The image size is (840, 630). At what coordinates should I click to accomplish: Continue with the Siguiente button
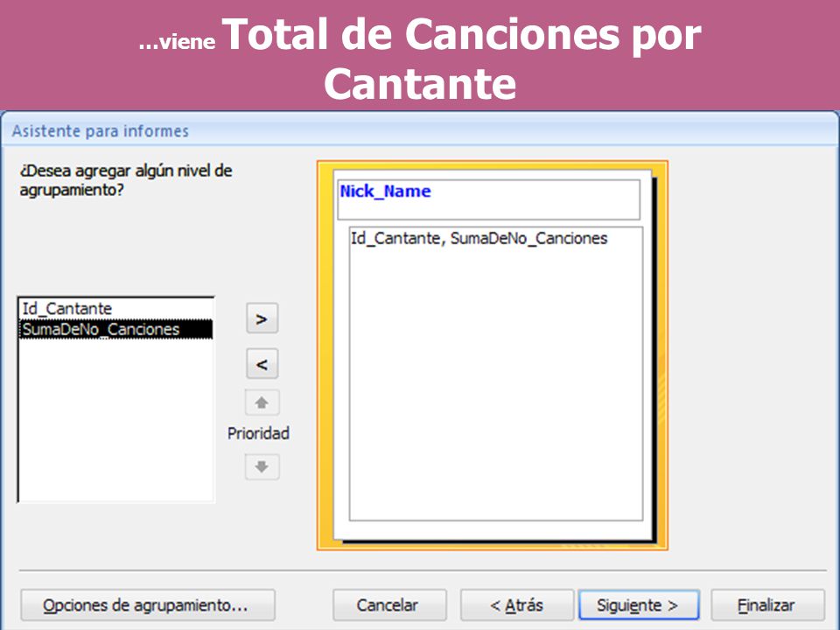(639, 605)
